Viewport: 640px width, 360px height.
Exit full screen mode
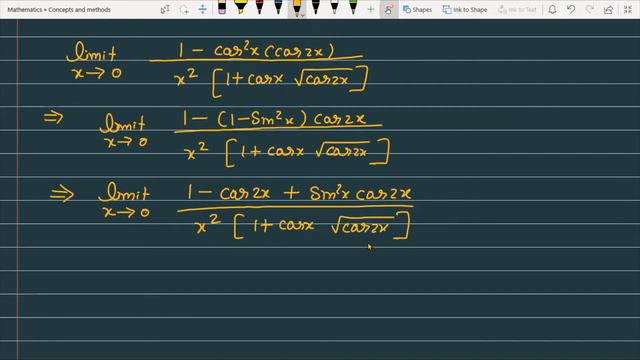pos(628,9)
